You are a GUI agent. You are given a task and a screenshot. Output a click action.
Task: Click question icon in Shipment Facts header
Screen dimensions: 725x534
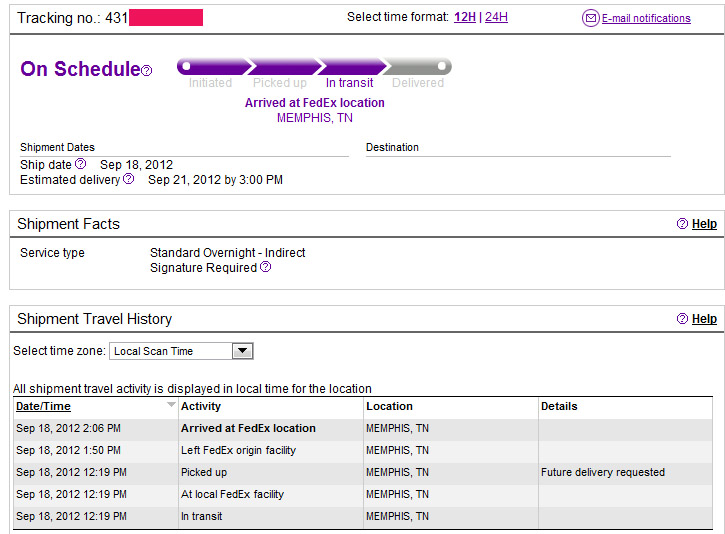pos(682,224)
